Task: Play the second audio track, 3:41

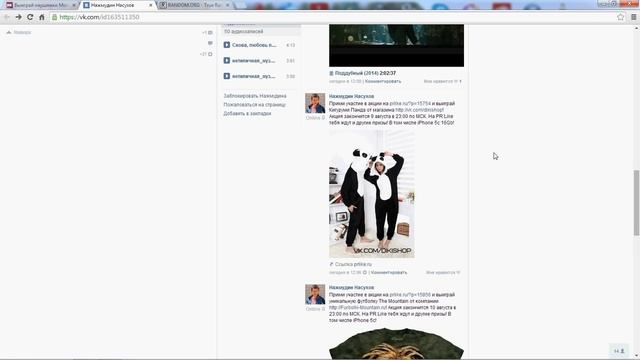Action: pos(227,60)
